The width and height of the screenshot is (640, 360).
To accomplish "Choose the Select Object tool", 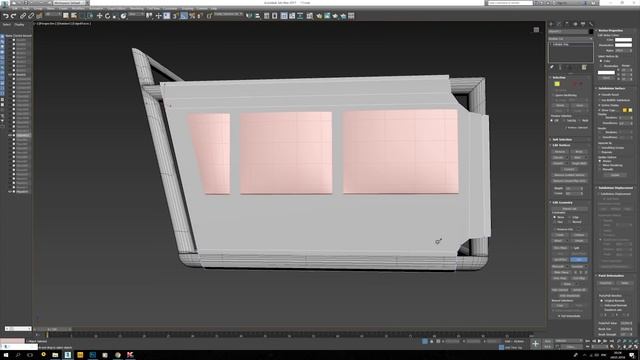I will [66, 16].
